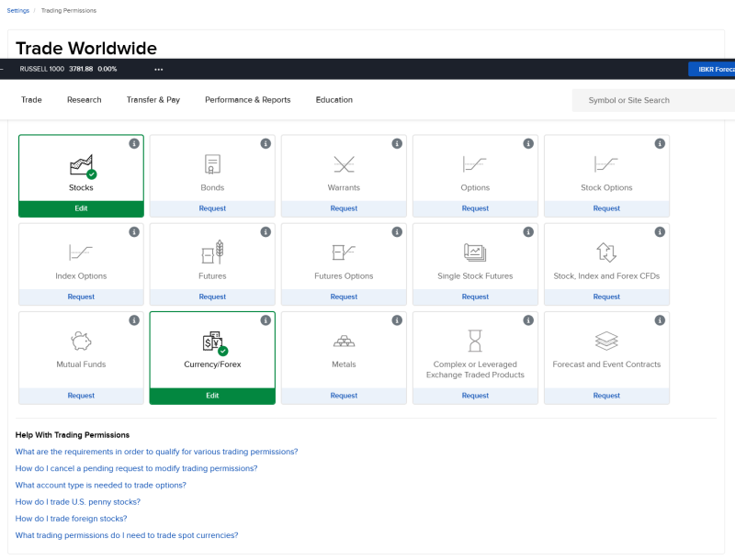Click the Symbol or Site Search field
735x560 pixels.
pos(652,100)
